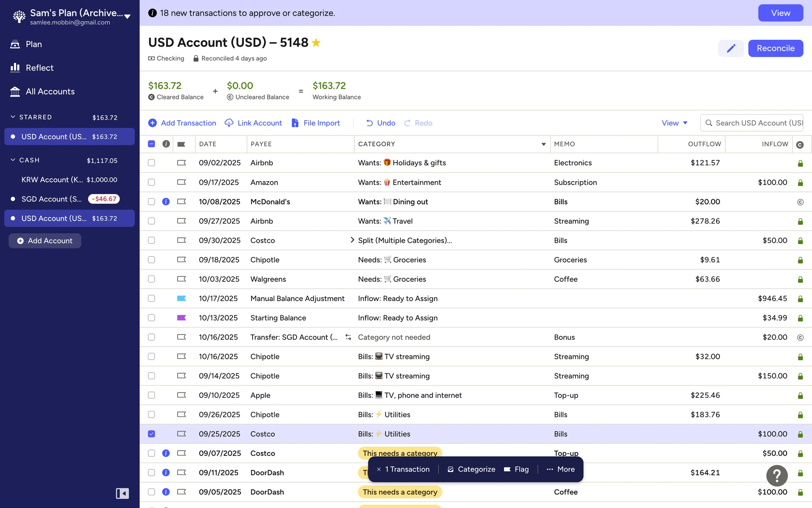Collapse sidebar using bottom-left panel icon
Viewport: 812px width, 508px height.
tap(122, 493)
